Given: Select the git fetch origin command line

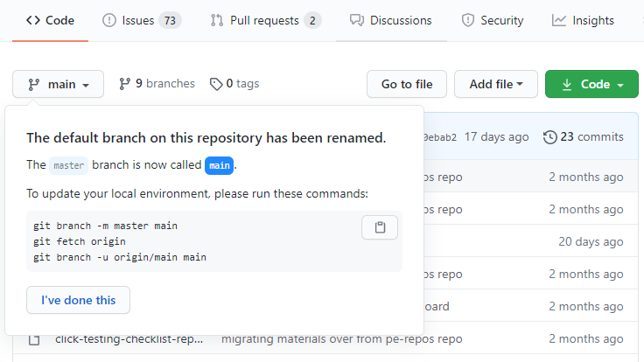Looking at the screenshot, I should click(80, 241).
